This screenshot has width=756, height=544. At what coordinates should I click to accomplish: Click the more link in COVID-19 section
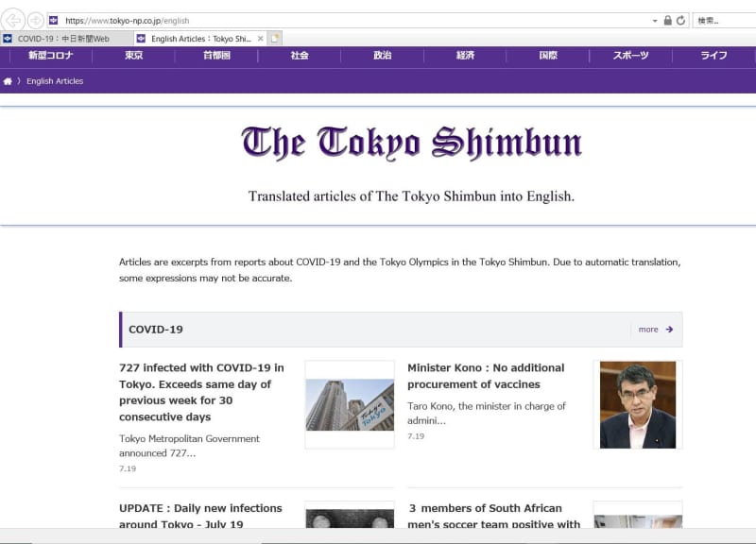(x=648, y=330)
